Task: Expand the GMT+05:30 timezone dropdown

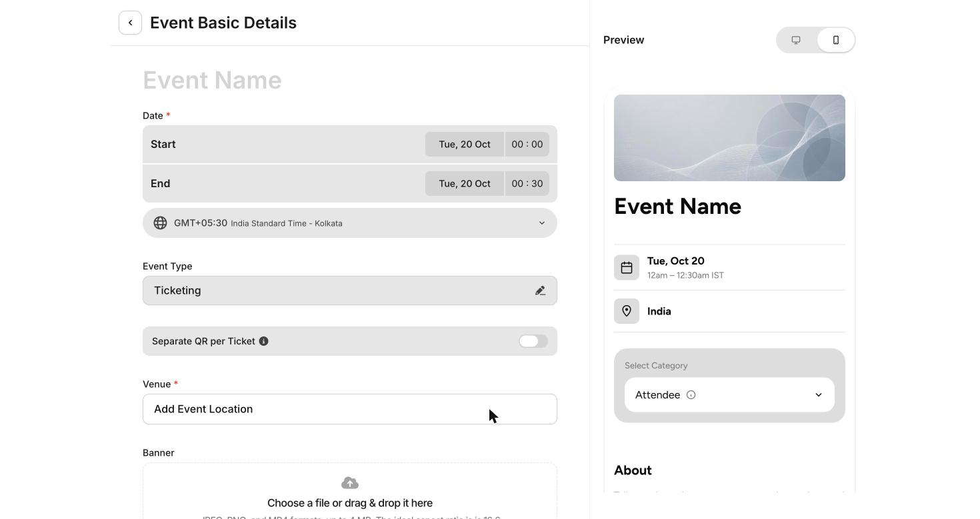Action: coord(350,223)
